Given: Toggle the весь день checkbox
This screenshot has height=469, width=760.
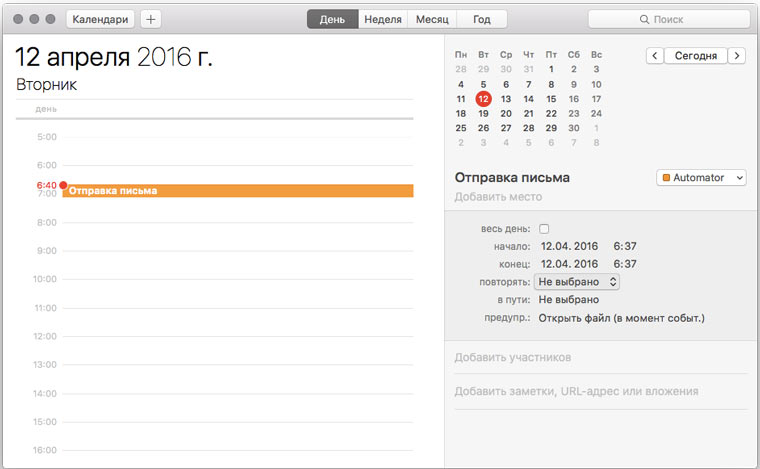Looking at the screenshot, I should 544,229.
